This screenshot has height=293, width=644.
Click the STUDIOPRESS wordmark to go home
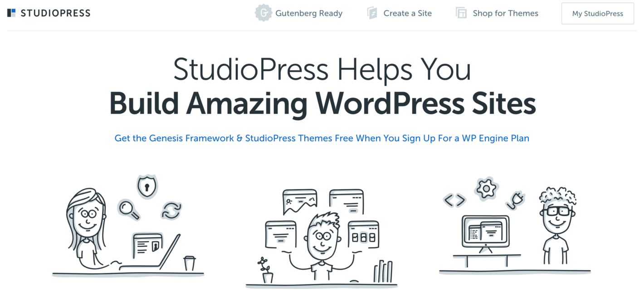coord(55,13)
